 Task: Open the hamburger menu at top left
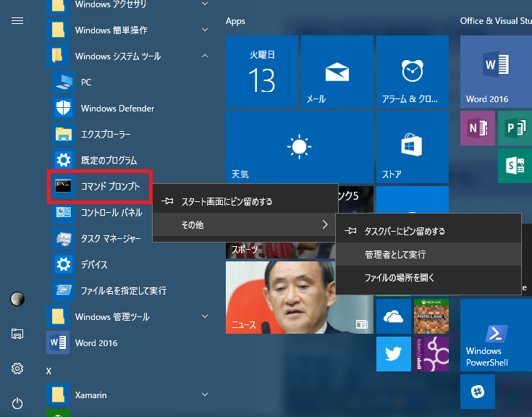[x=17, y=21]
